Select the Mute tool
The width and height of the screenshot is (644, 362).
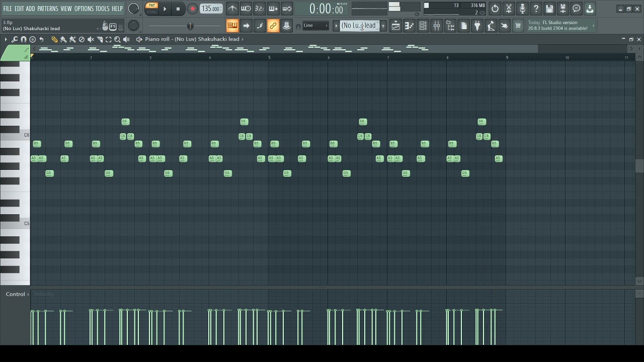pyautogui.click(x=91, y=39)
